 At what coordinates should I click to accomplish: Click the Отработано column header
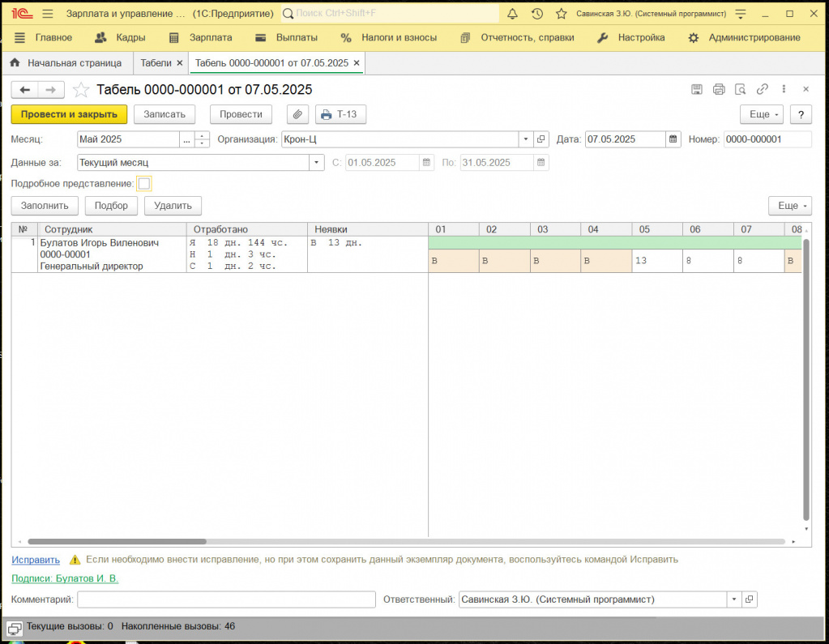click(x=247, y=229)
